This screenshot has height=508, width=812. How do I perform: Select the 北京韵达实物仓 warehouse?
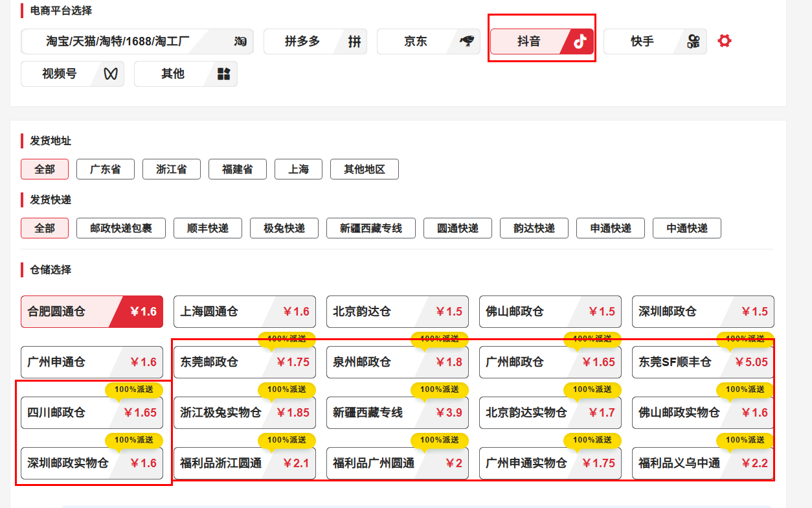(550, 413)
